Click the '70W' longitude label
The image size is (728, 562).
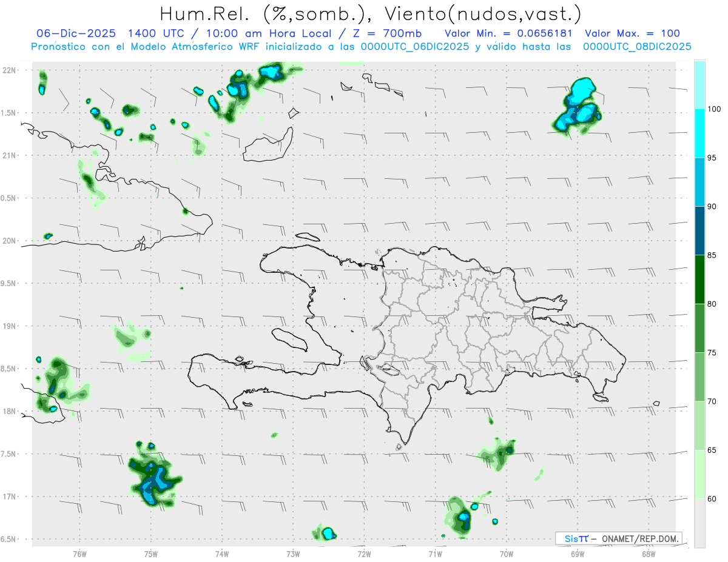(x=507, y=554)
